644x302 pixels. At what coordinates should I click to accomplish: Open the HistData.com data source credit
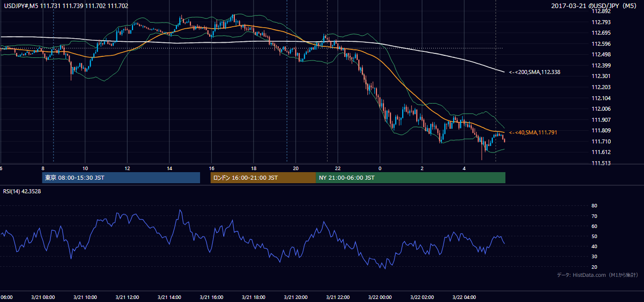coord(597,275)
